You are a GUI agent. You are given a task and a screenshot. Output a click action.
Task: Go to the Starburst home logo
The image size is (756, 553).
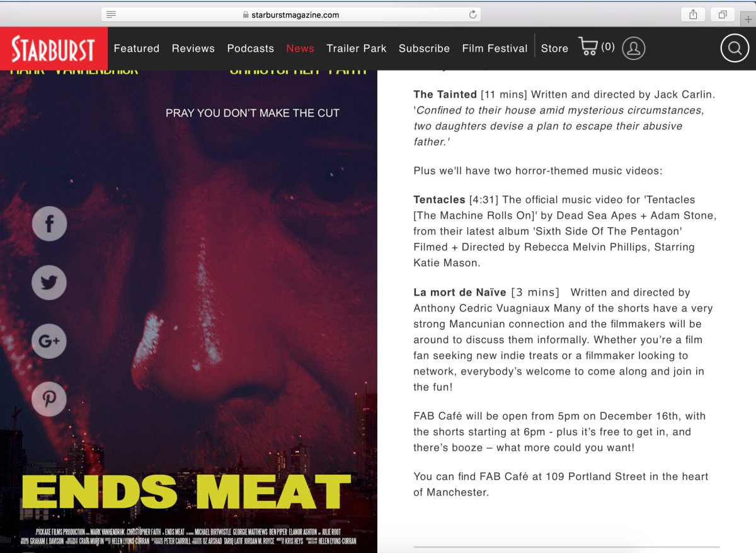(54, 49)
